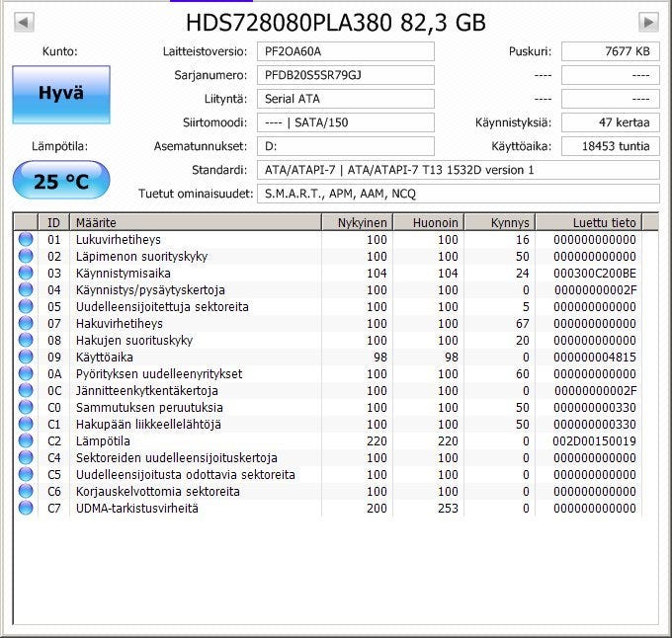Click worst value 253 in UDMA row
The width and height of the screenshot is (672, 638).
[x=448, y=509]
